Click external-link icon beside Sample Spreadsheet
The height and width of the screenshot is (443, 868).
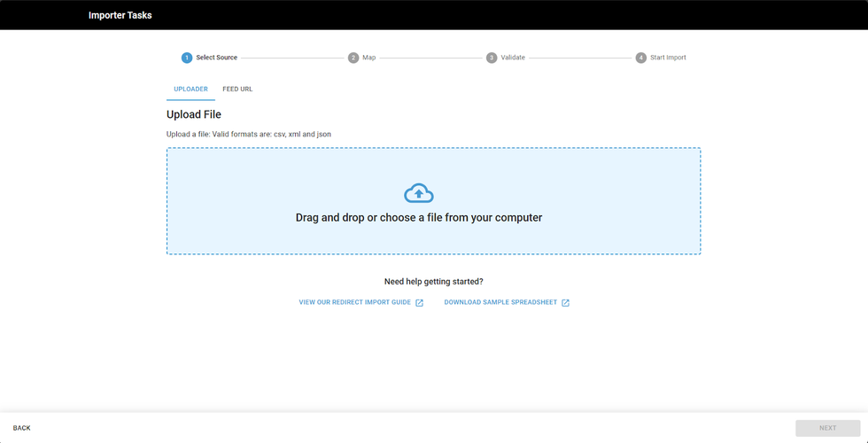(565, 303)
